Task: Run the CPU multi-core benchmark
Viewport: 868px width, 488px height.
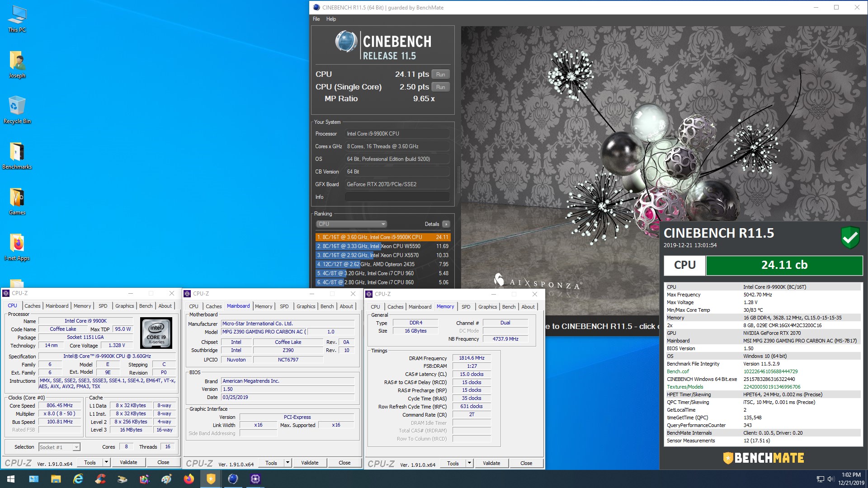Action: (441, 75)
